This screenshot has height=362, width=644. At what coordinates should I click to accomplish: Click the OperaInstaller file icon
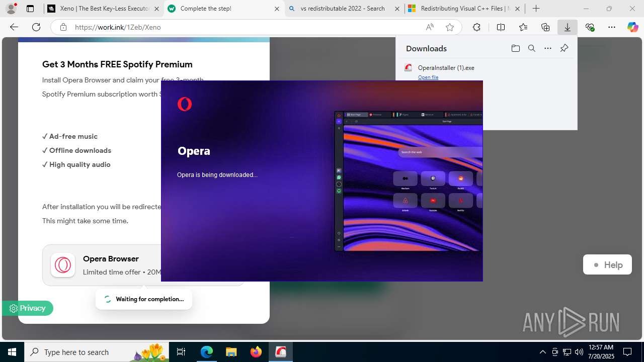pos(409,68)
